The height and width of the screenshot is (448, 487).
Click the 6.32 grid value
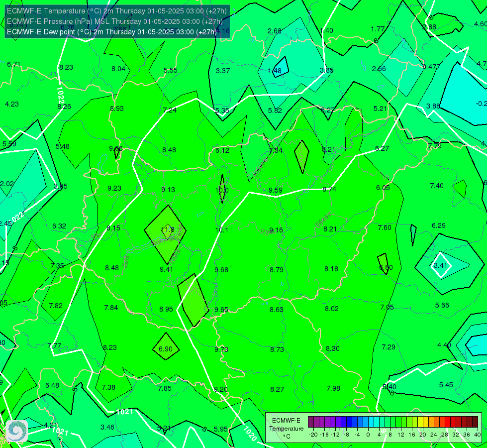click(59, 226)
